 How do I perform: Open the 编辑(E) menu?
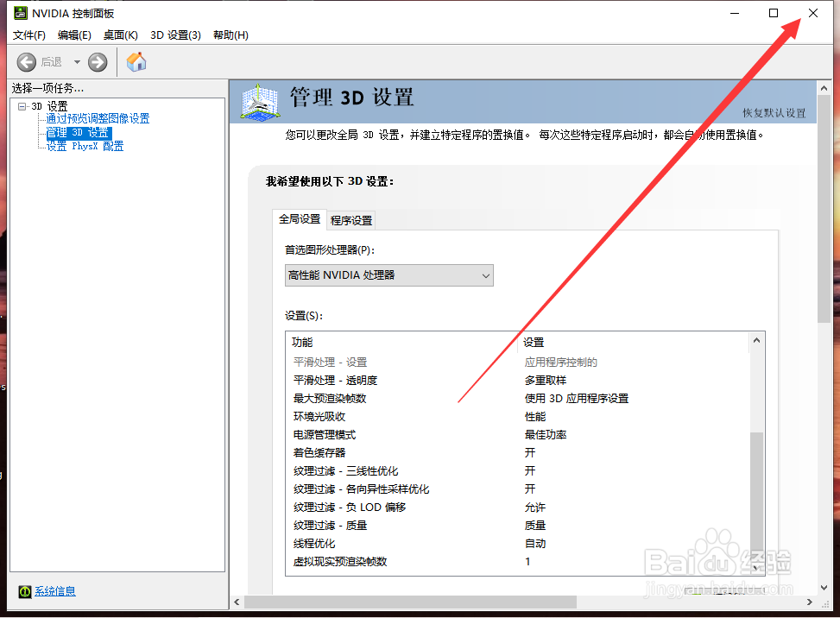coord(74,35)
